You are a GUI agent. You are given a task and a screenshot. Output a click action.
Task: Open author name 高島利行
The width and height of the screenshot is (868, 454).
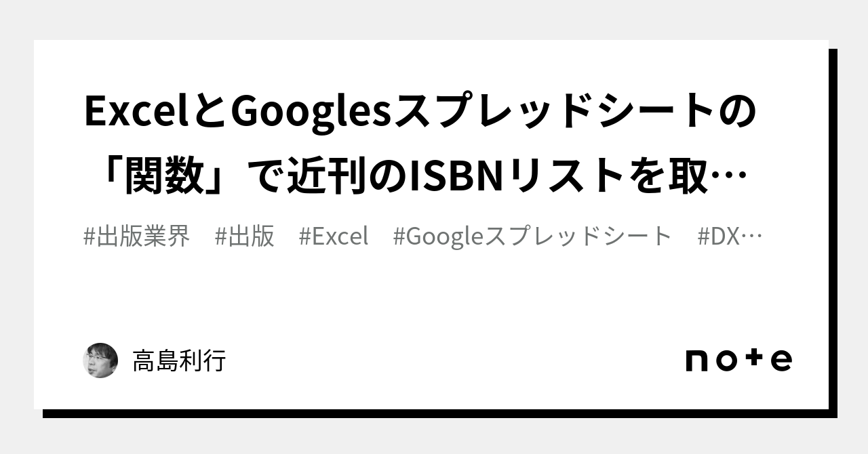coord(179,360)
